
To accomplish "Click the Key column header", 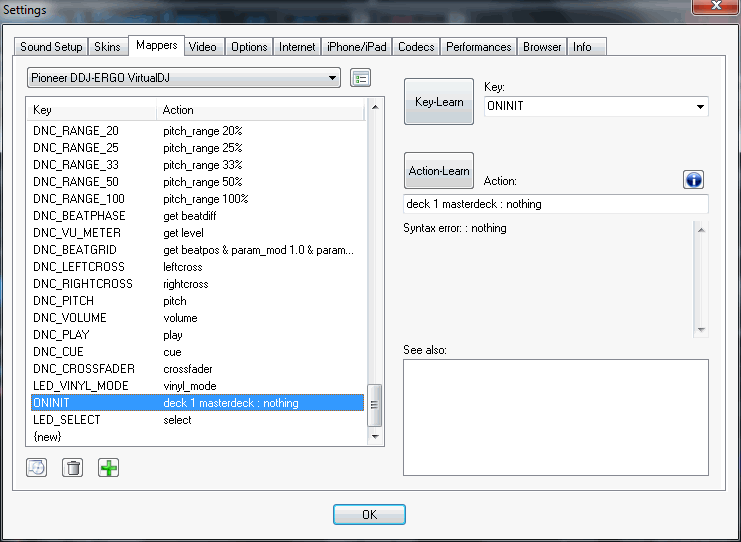I will (x=92, y=110).
